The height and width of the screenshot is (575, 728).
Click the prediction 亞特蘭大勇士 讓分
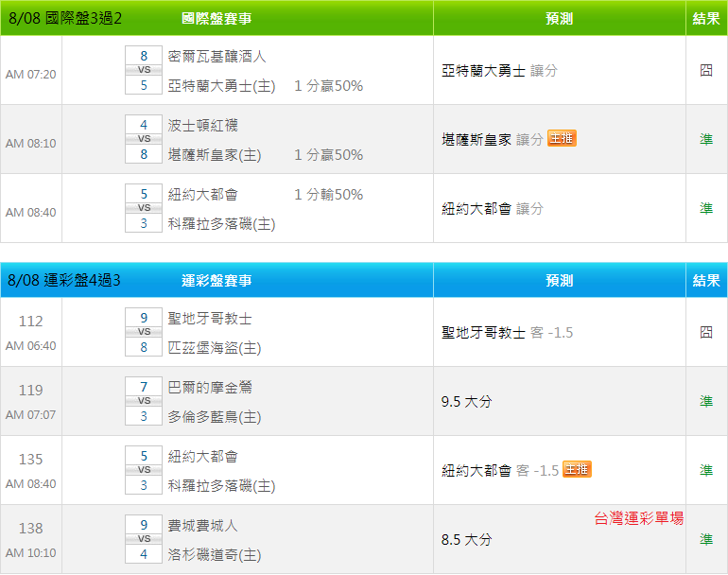[499, 71]
